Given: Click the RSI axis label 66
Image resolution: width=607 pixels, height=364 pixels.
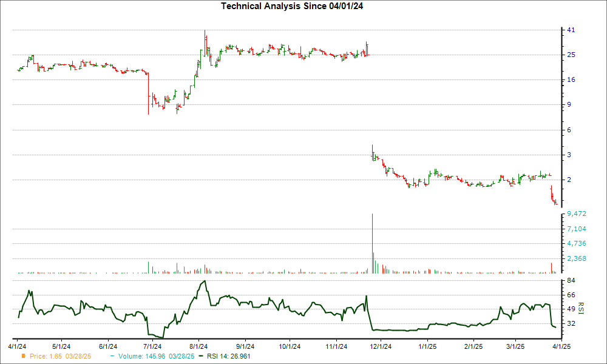Looking at the screenshot, I should 571,295.
